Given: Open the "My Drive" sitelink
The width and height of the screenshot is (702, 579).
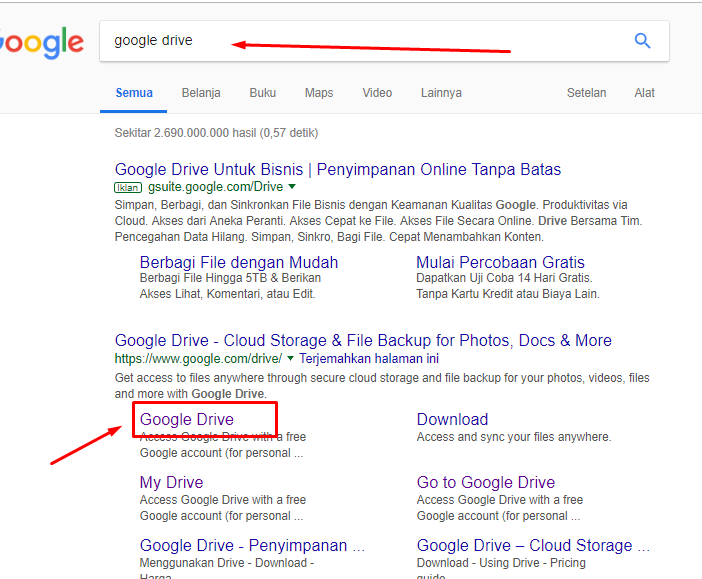Looking at the screenshot, I should [x=171, y=482].
